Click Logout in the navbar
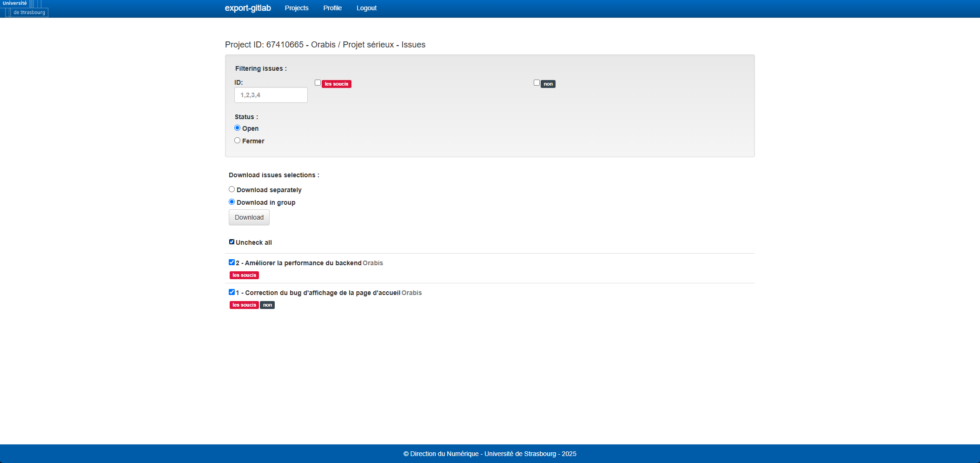980x463 pixels. pyautogui.click(x=366, y=8)
